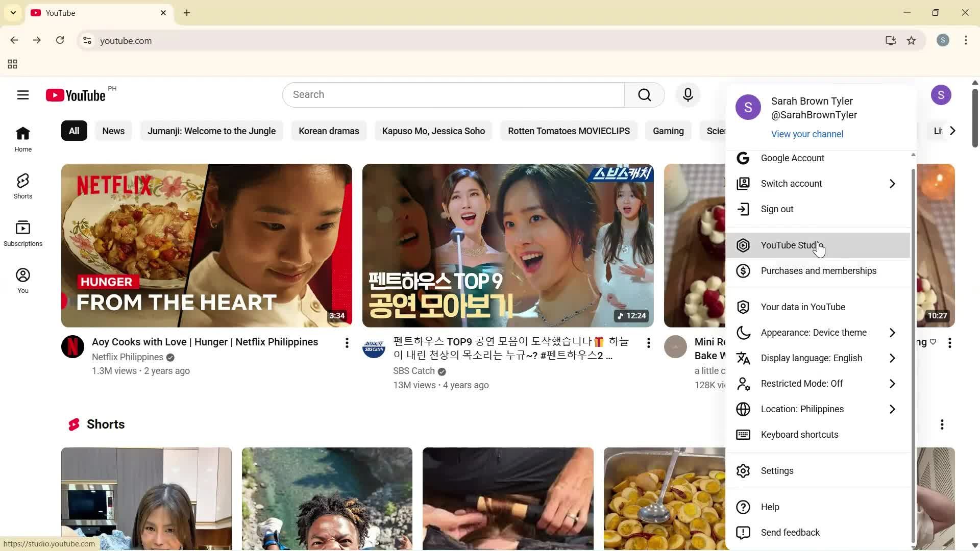The width and height of the screenshot is (980, 551).
Task: Click the search magnifier icon
Action: (x=644, y=94)
